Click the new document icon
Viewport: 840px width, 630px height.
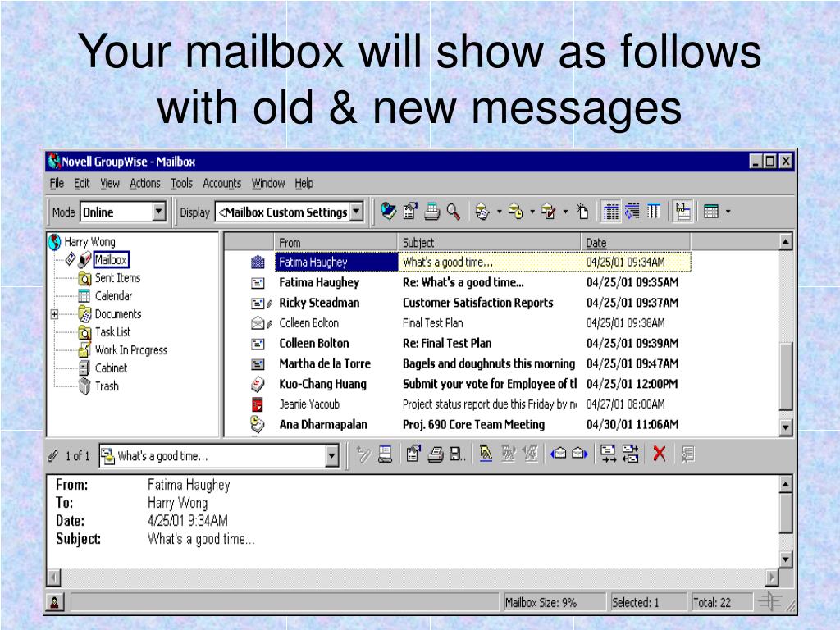[x=582, y=212]
